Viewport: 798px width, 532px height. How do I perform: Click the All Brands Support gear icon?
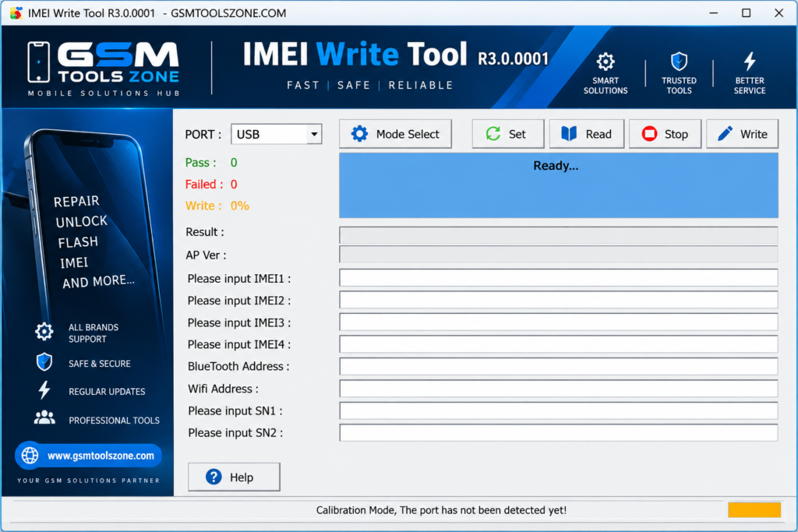pyautogui.click(x=44, y=332)
